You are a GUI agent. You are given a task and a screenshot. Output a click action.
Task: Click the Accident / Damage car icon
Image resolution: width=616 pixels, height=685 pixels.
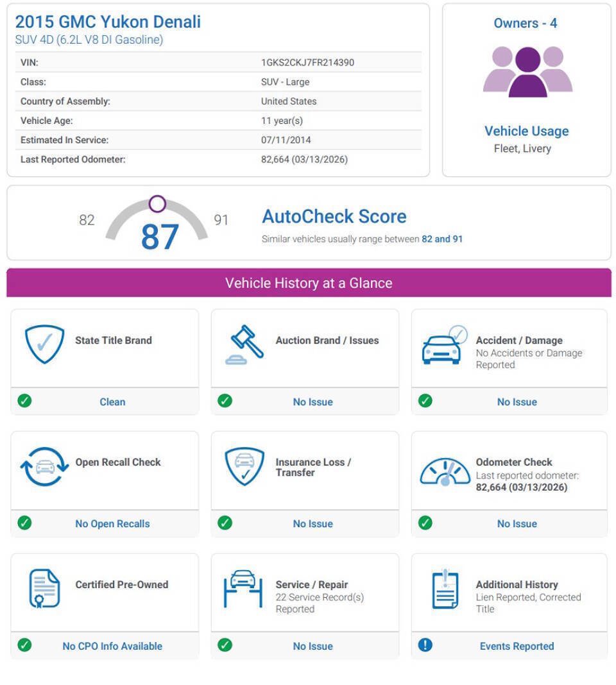click(444, 344)
